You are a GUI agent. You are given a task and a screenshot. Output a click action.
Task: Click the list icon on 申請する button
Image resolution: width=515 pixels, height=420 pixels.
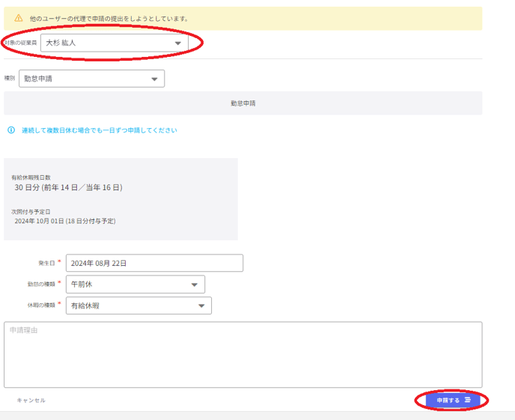coord(468,401)
